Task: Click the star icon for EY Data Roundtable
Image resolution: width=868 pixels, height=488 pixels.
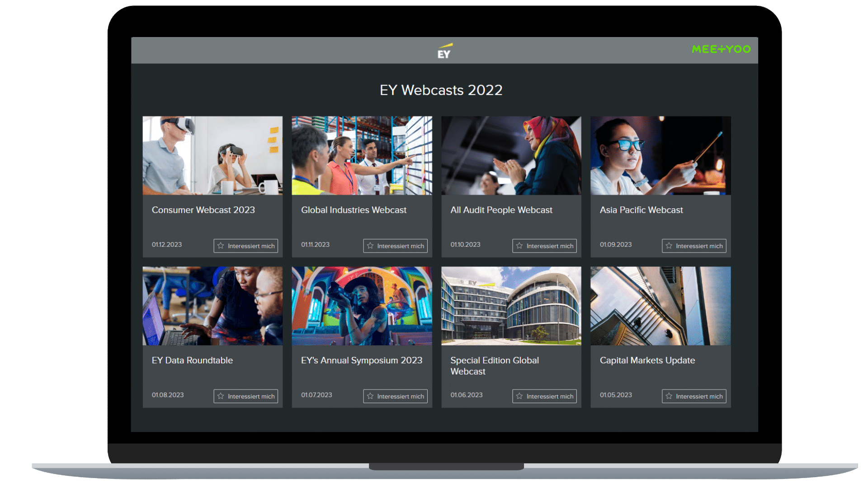Action: click(220, 396)
